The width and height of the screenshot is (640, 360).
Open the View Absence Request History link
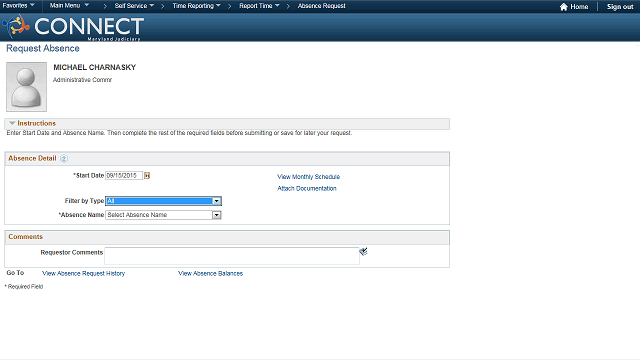click(x=84, y=273)
